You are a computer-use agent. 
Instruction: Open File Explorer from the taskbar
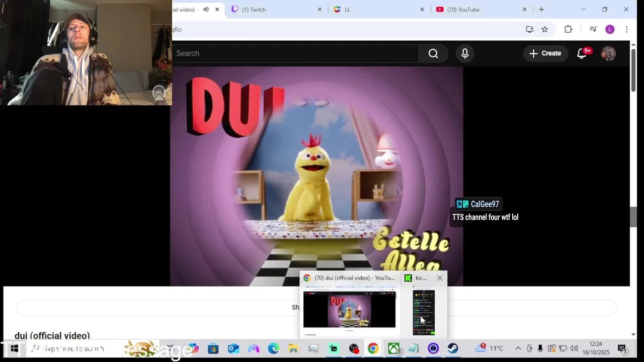point(293,348)
